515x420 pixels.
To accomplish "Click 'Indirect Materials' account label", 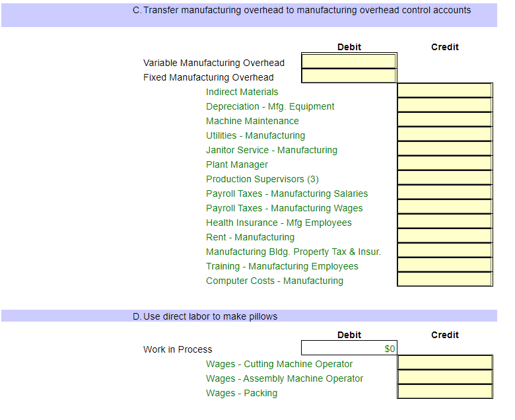I will [x=242, y=92].
